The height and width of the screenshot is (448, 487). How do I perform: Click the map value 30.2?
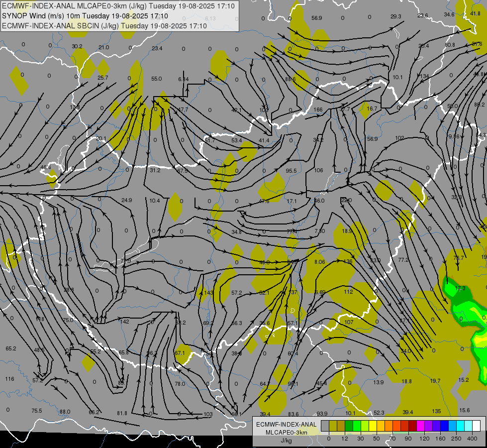click(77, 46)
